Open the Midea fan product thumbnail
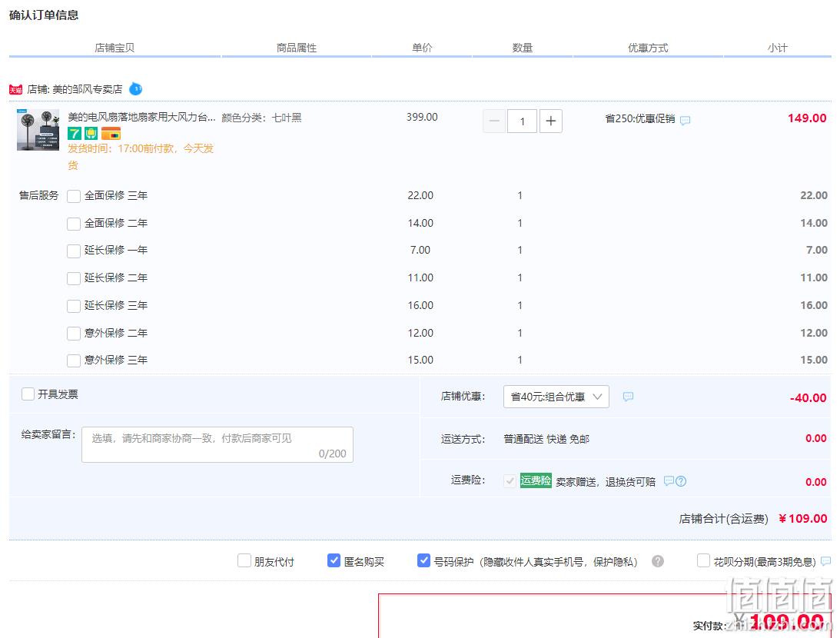The image size is (840, 638). [38, 130]
